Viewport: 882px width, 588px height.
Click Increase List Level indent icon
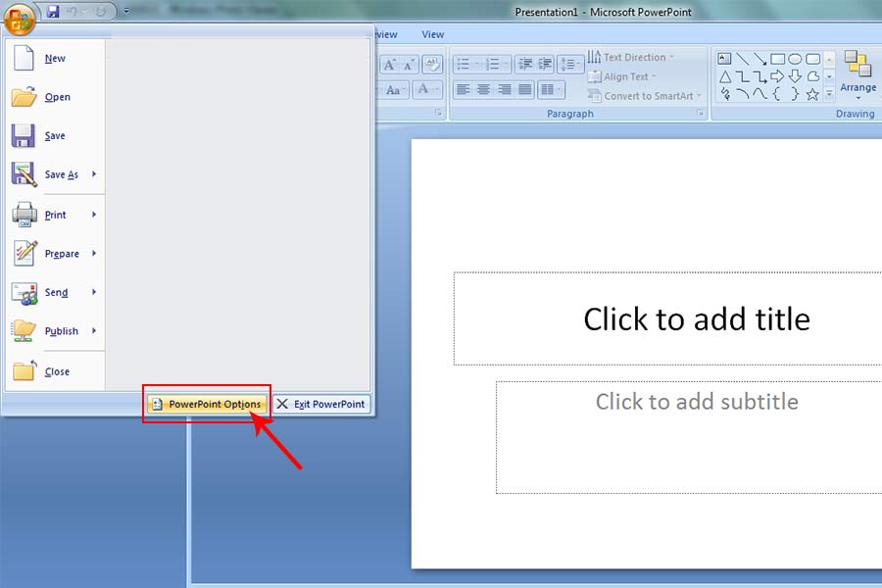point(545,64)
